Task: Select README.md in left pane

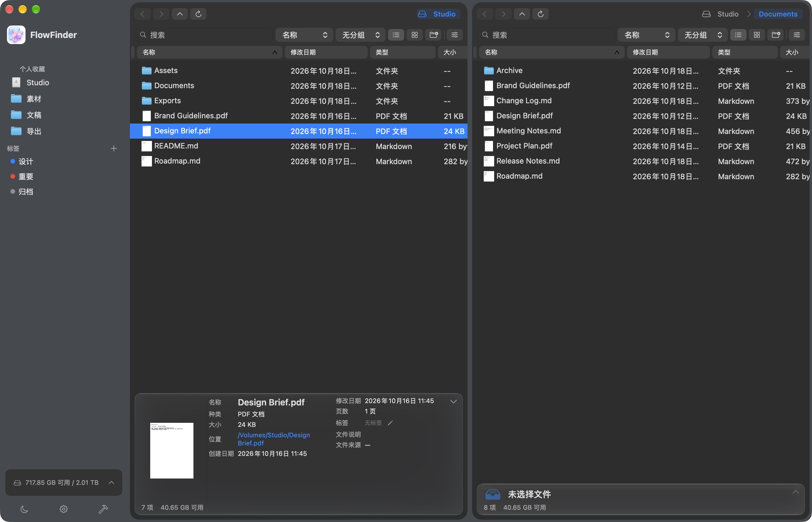Action: click(299, 146)
